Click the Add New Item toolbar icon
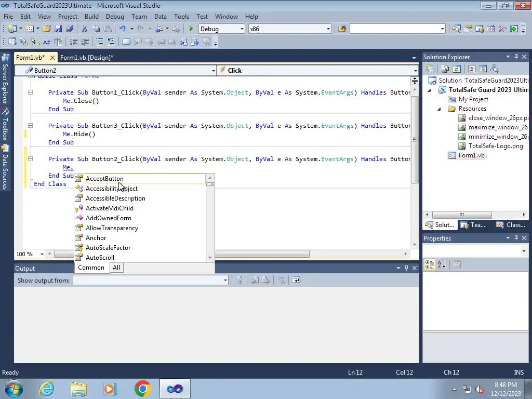This screenshot has width=532, height=399. click(30, 29)
